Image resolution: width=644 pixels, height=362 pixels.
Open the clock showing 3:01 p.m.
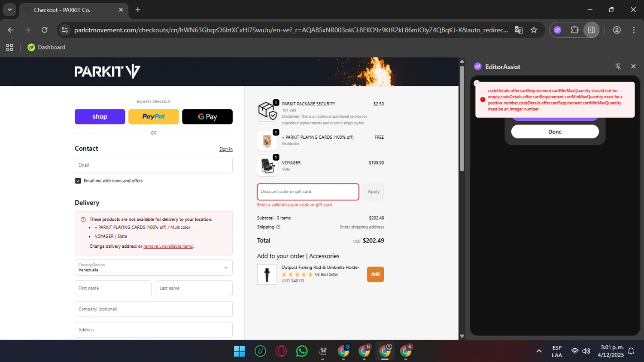(x=611, y=351)
